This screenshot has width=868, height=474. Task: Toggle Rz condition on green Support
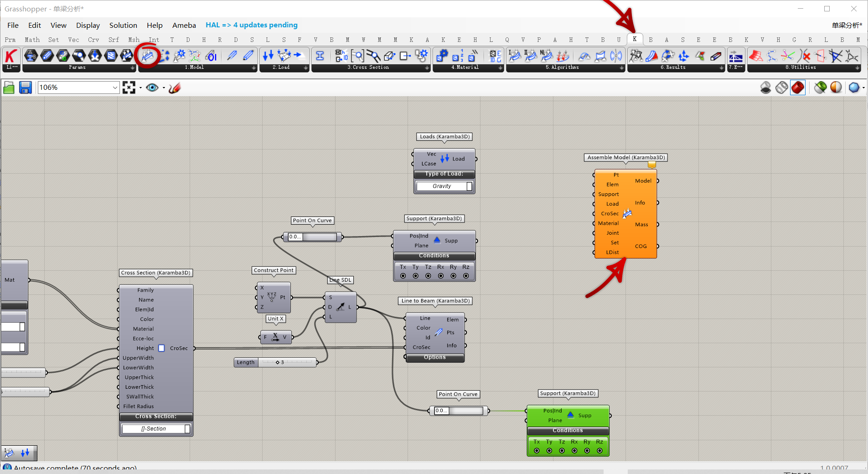(599, 451)
